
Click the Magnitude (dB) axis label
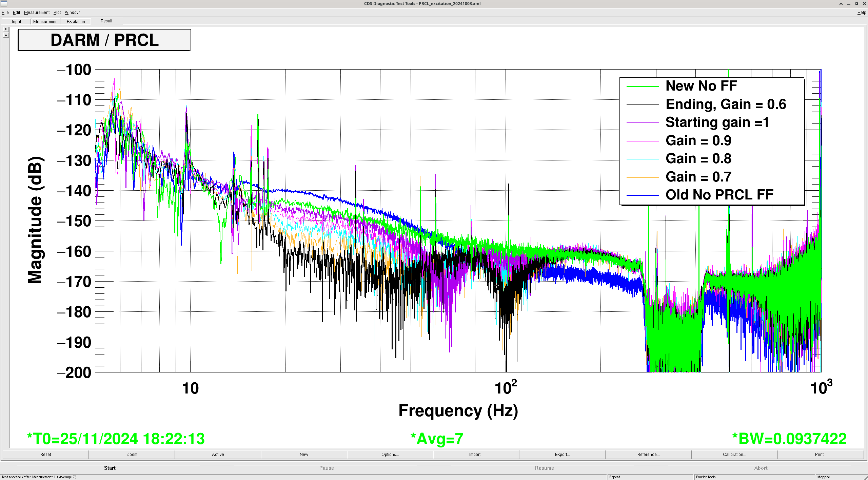click(x=35, y=220)
